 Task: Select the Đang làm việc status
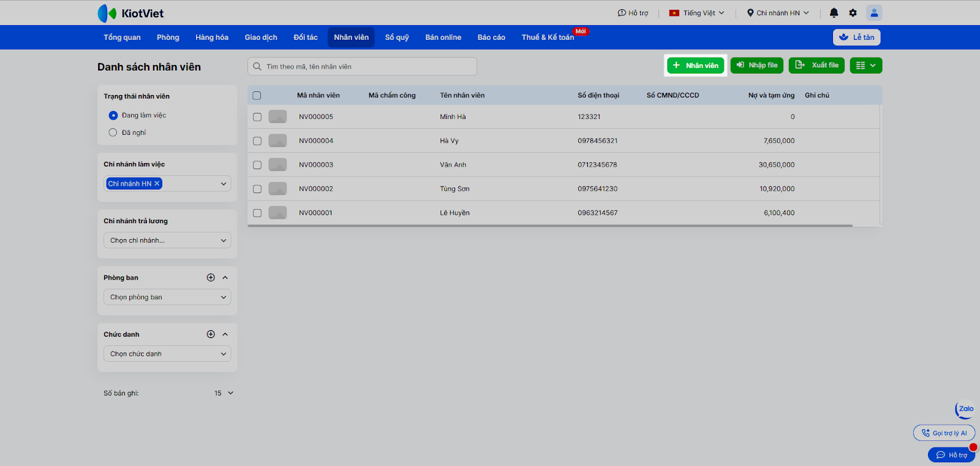[x=113, y=115]
